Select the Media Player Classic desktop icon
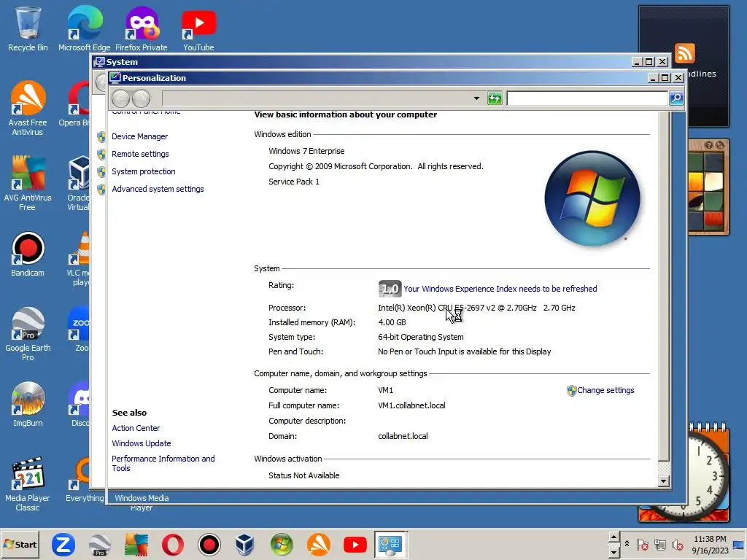 point(28,484)
